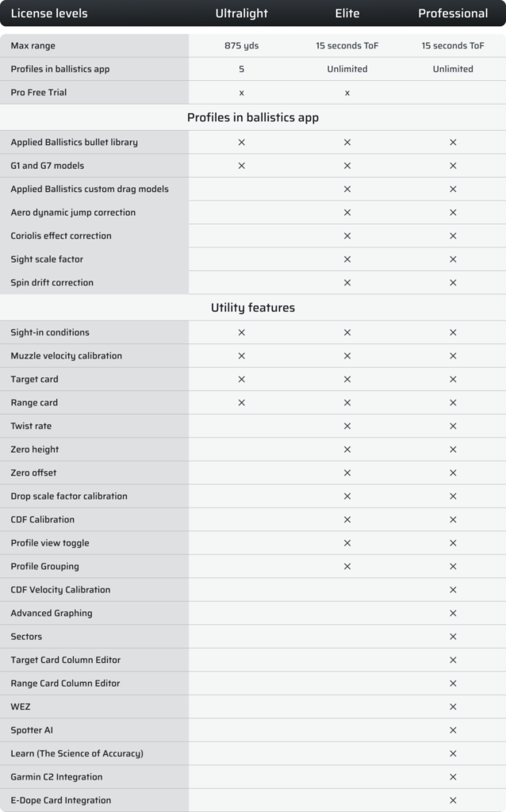Click the Ultralight X mark for G1 and G7 models
This screenshot has height=812, width=506.
pyautogui.click(x=241, y=166)
